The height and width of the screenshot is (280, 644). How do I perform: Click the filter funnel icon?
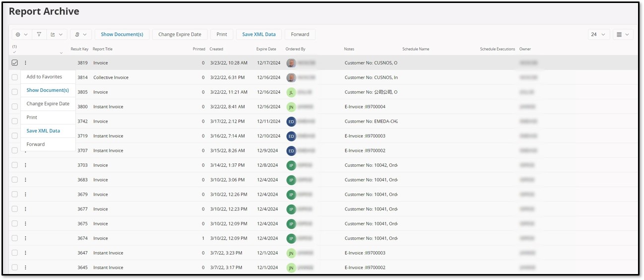pyautogui.click(x=39, y=34)
